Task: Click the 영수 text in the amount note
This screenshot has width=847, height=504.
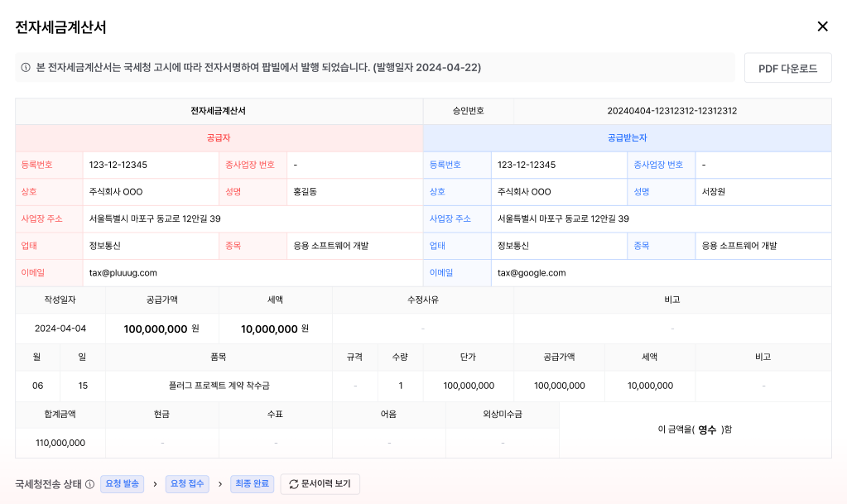Action: (x=706, y=430)
